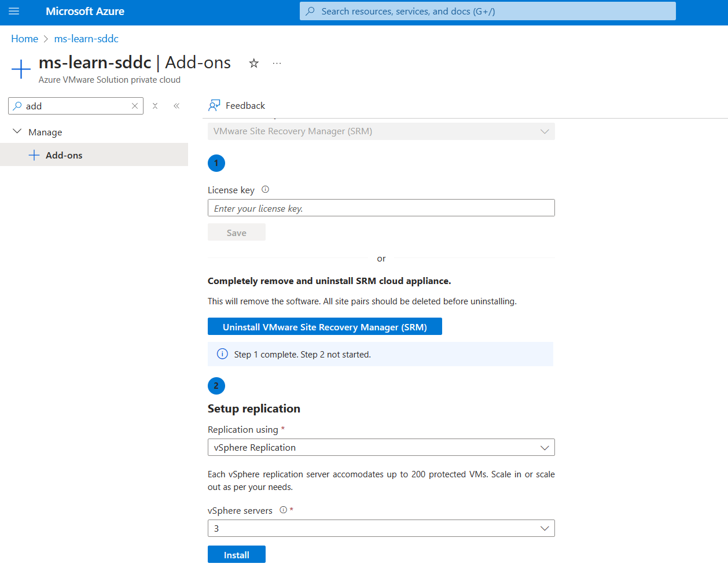The image size is (728, 571).
Task: Favorite ms-learn-sddc with the star icon
Action: (x=253, y=63)
